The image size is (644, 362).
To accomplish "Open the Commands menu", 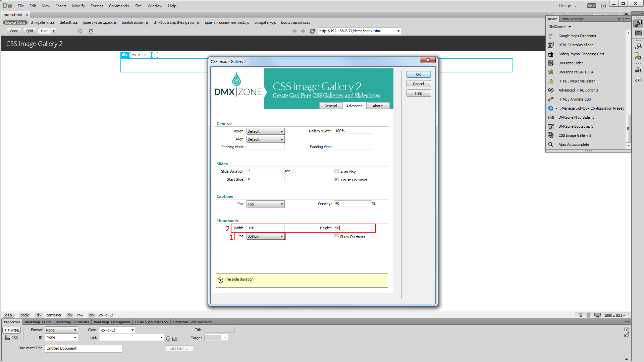I will pos(119,6).
